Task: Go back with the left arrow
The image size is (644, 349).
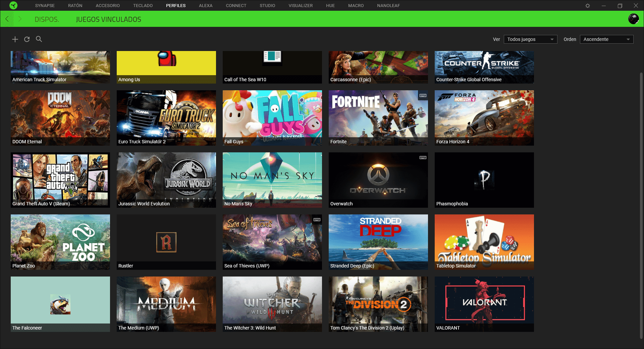Action: (x=7, y=19)
